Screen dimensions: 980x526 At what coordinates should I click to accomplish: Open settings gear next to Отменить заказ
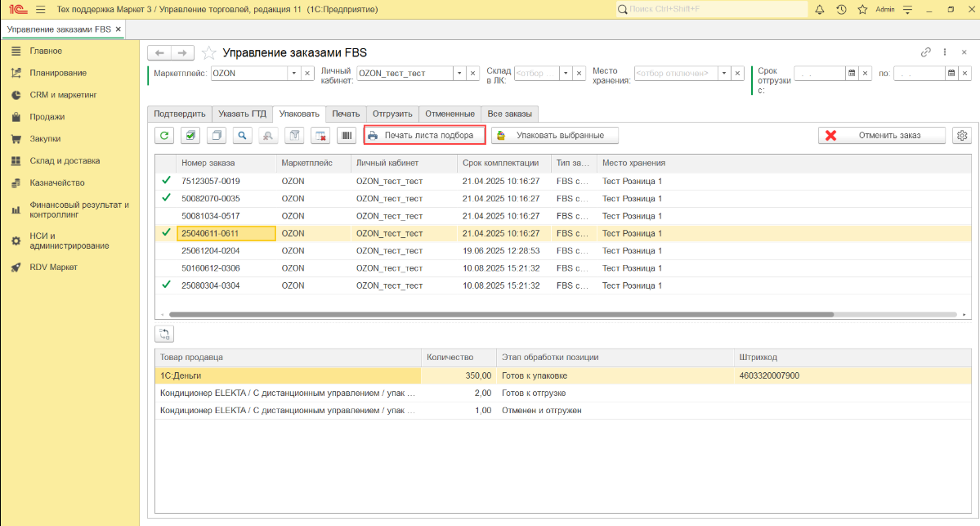(962, 136)
